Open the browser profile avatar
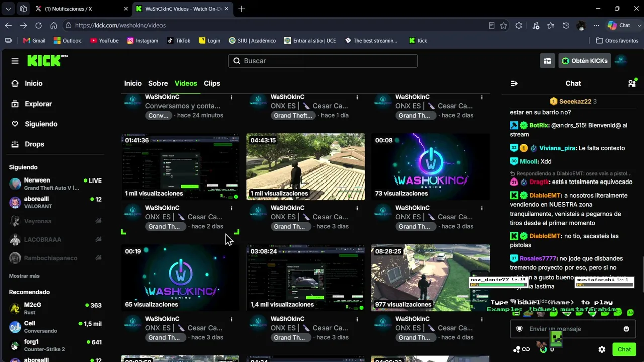The image size is (644, 362). 581,25
